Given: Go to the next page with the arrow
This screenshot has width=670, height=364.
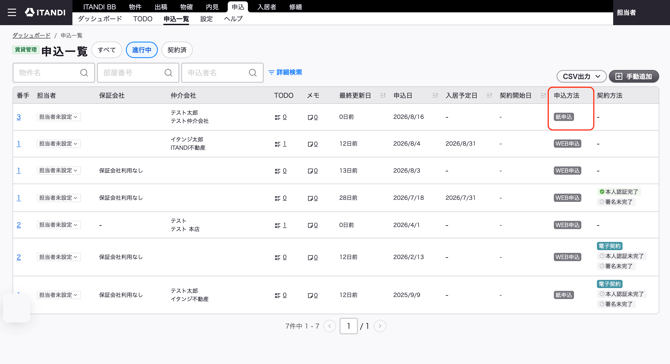Looking at the screenshot, I should (x=380, y=326).
